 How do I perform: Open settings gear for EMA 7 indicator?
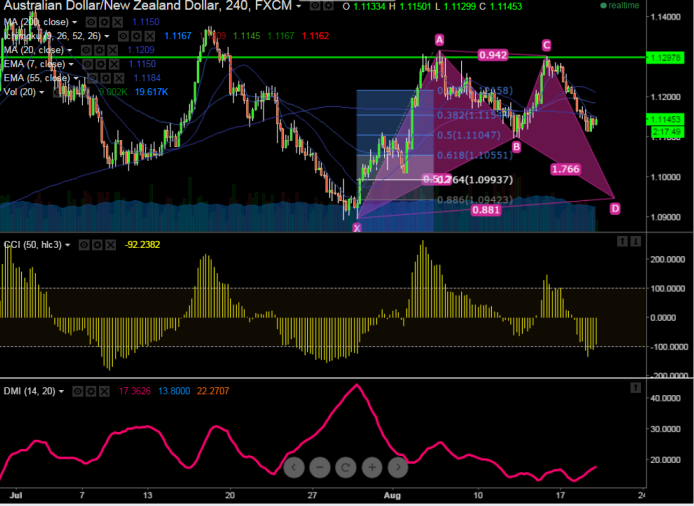tap(101, 64)
